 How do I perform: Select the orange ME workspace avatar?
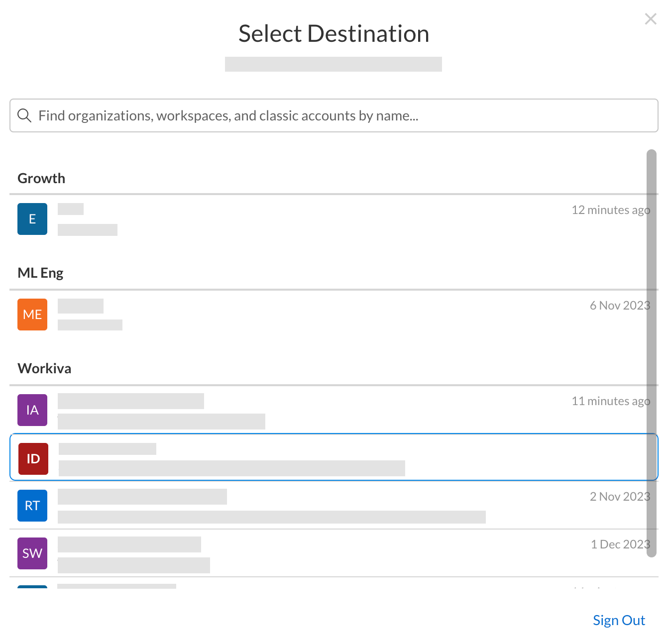32,315
